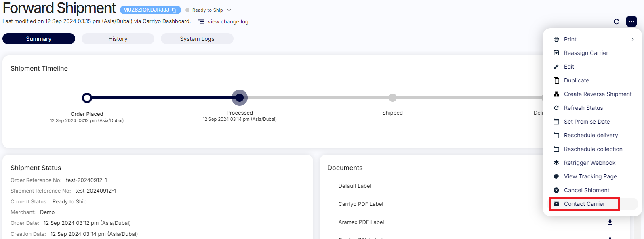Copy the shipment ID M0Z6ZIOKDJRJJJ
This screenshot has width=644, height=239.
tap(174, 10)
